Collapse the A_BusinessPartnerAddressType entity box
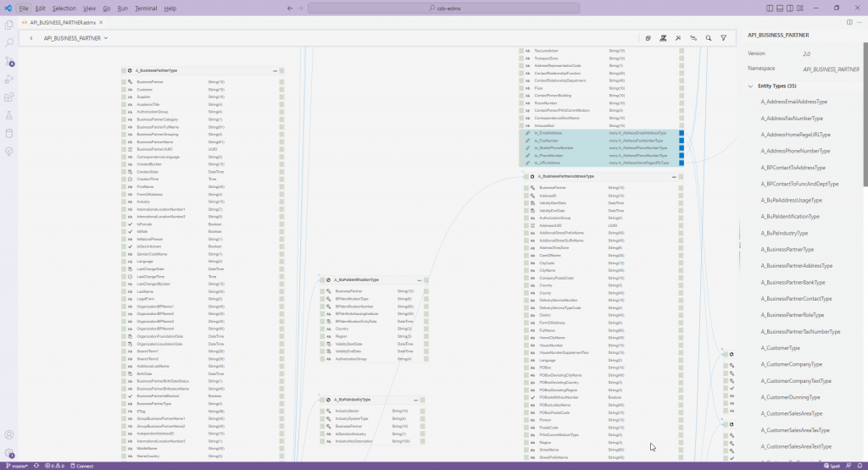 pyautogui.click(x=674, y=177)
